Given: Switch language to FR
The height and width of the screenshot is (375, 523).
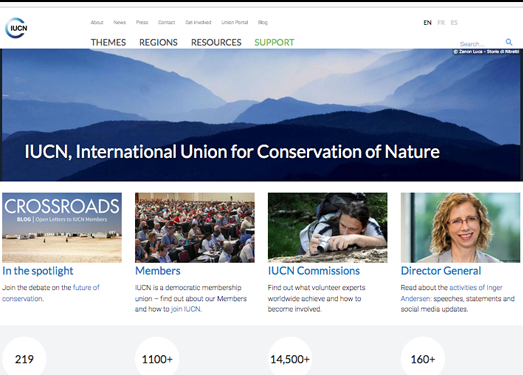Looking at the screenshot, I should [x=441, y=23].
